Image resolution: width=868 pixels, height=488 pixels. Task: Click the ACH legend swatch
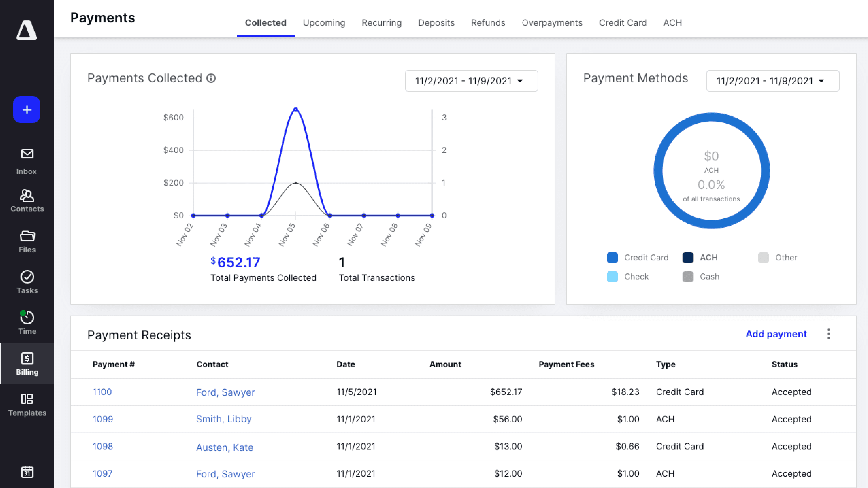tap(688, 258)
